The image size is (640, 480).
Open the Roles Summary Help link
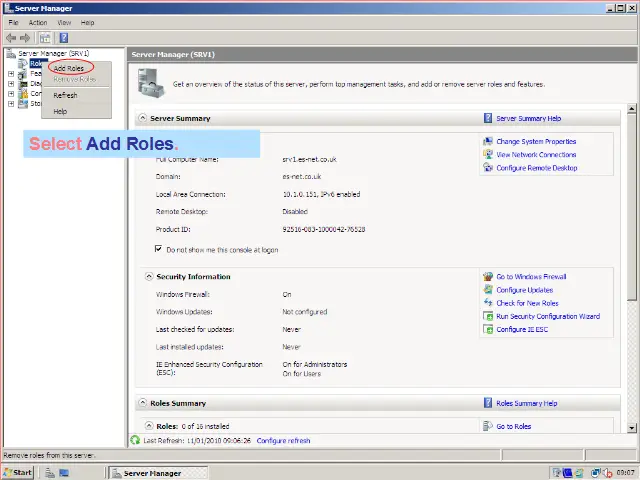[x=527, y=403]
